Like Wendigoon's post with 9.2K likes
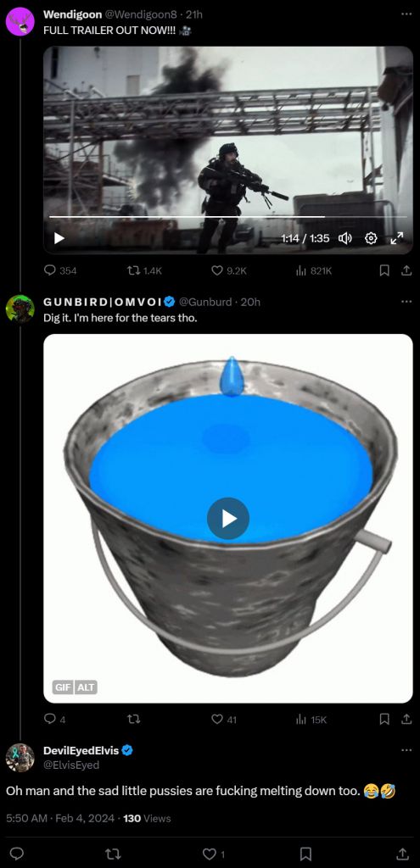420x868 pixels. pyautogui.click(x=229, y=270)
